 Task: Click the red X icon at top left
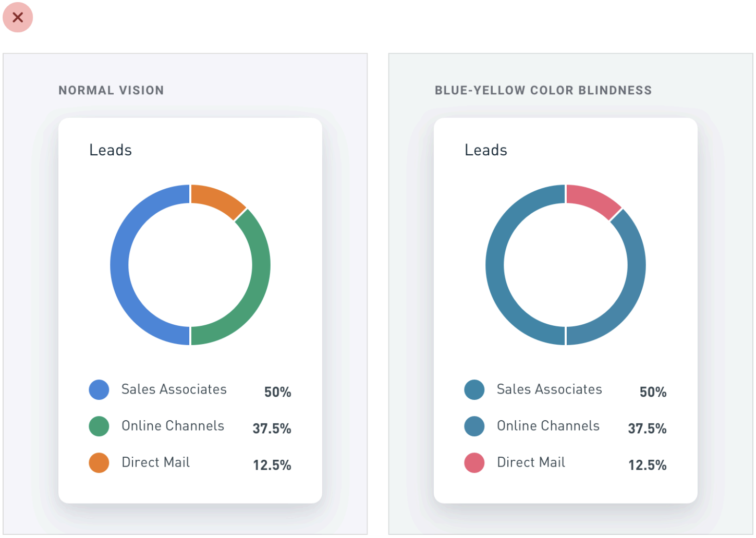[x=18, y=17]
